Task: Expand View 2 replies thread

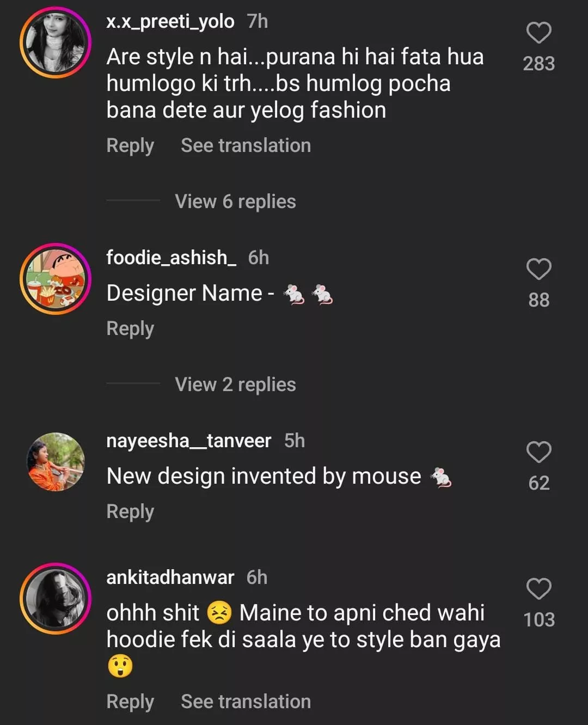Action: click(235, 385)
